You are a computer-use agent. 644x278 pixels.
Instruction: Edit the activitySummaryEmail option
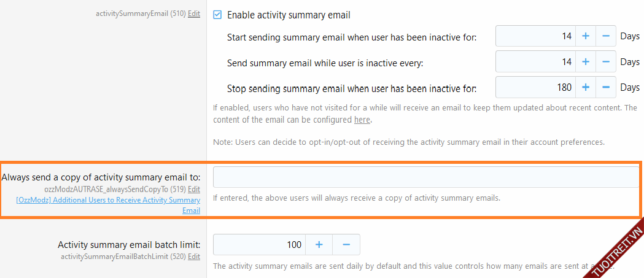(194, 13)
